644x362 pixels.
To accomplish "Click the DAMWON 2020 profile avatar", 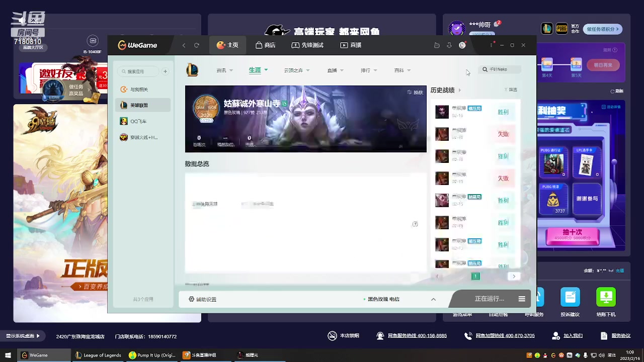I will click(206, 108).
